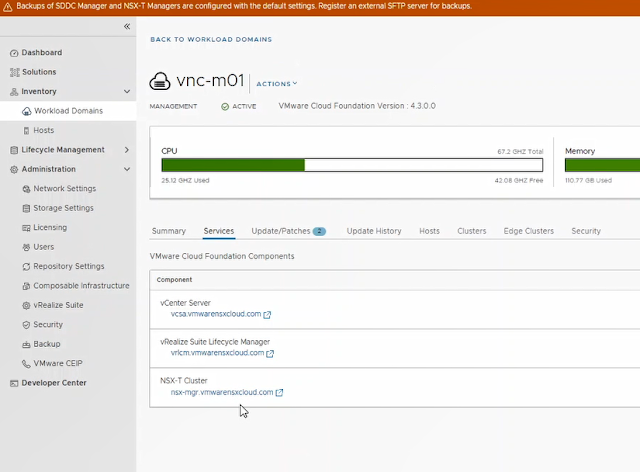640x472 pixels.
Task: Click the vnc-m01 cloud domain icon
Action: (x=160, y=81)
